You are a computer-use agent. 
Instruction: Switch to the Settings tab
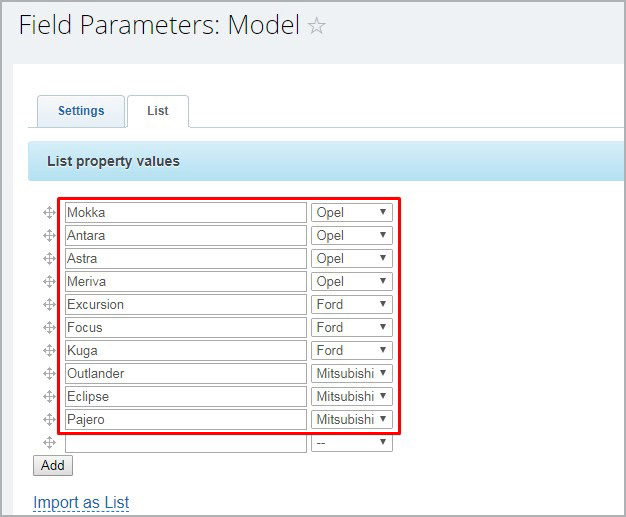81,111
